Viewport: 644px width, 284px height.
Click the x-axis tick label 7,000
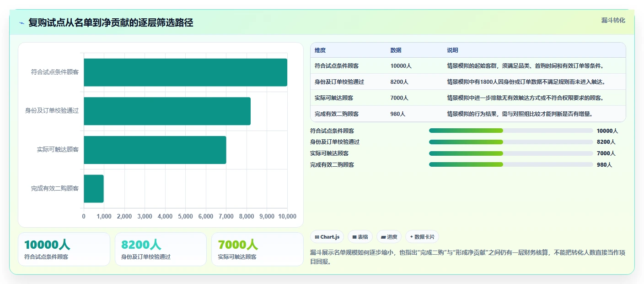(226, 216)
